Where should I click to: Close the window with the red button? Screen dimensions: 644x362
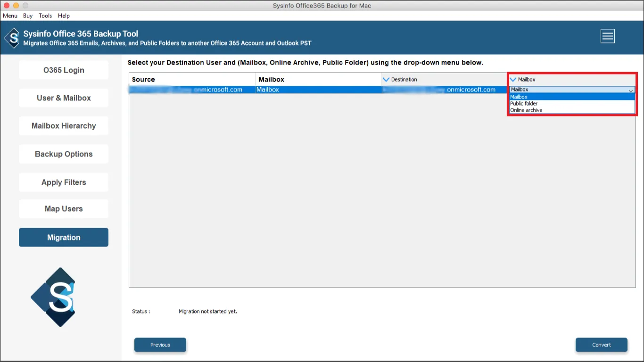[7, 6]
